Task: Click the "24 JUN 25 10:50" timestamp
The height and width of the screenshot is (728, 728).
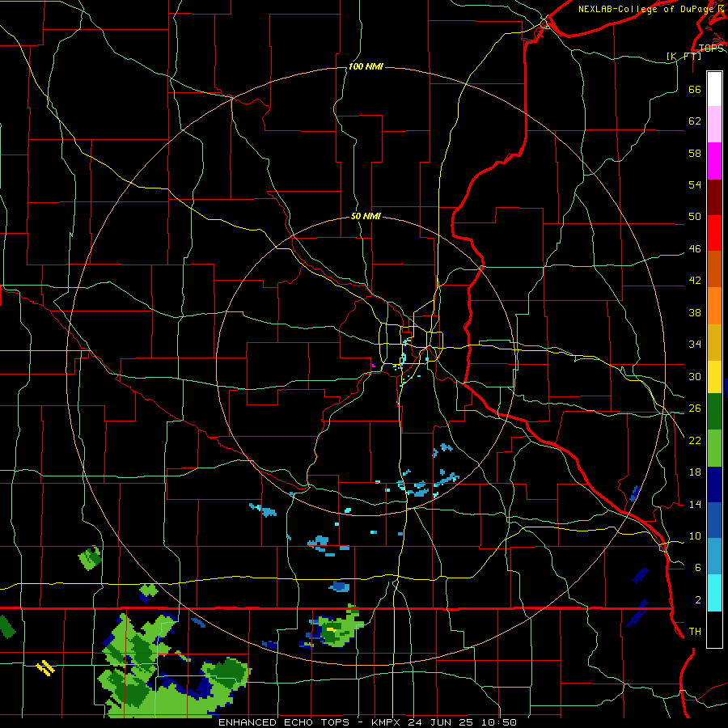Action: 462,722
